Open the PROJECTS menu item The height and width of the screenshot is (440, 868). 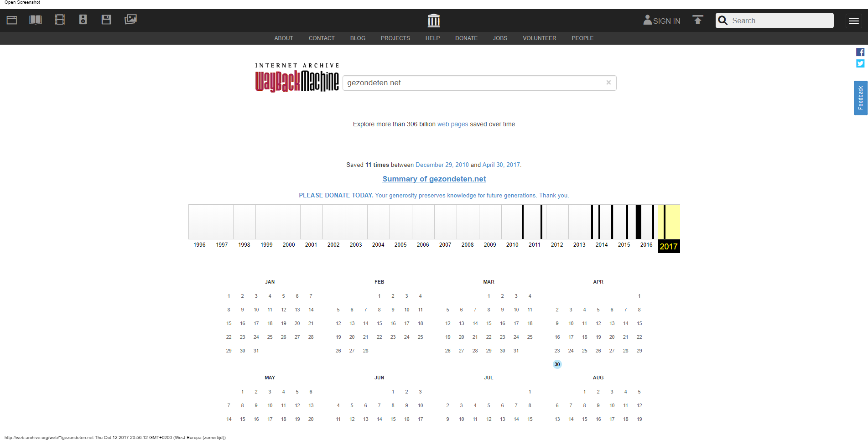(x=395, y=38)
